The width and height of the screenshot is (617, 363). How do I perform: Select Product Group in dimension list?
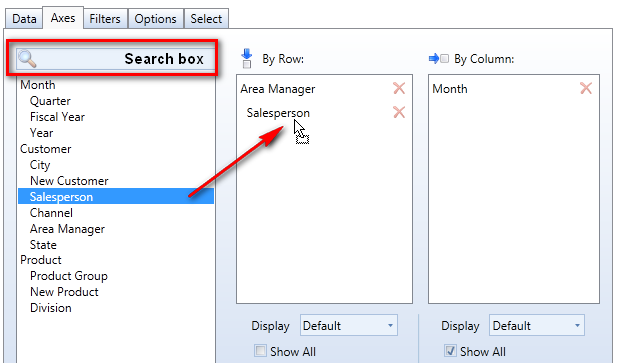(x=69, y=276)
